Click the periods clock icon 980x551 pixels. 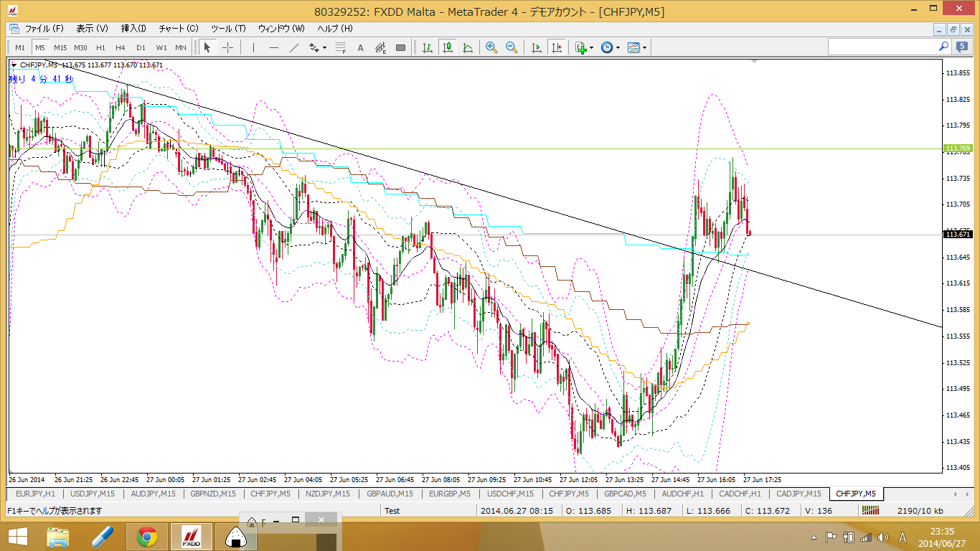tap(607, 47)
